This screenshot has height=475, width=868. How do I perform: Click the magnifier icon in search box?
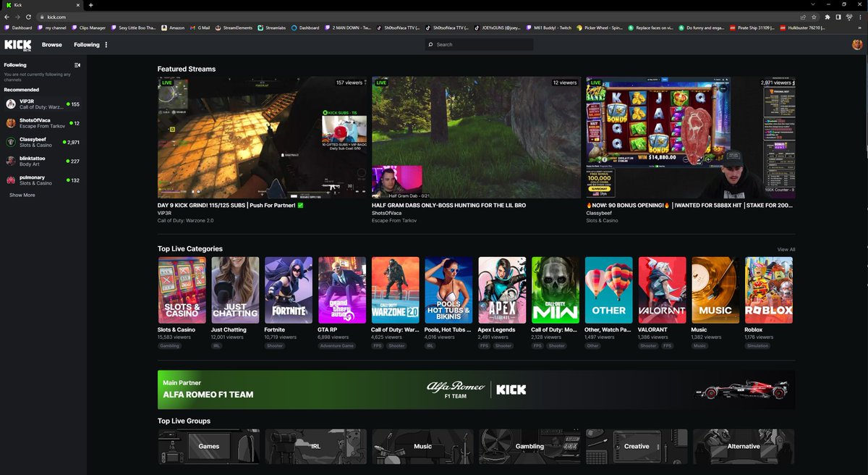click(431, 45)
